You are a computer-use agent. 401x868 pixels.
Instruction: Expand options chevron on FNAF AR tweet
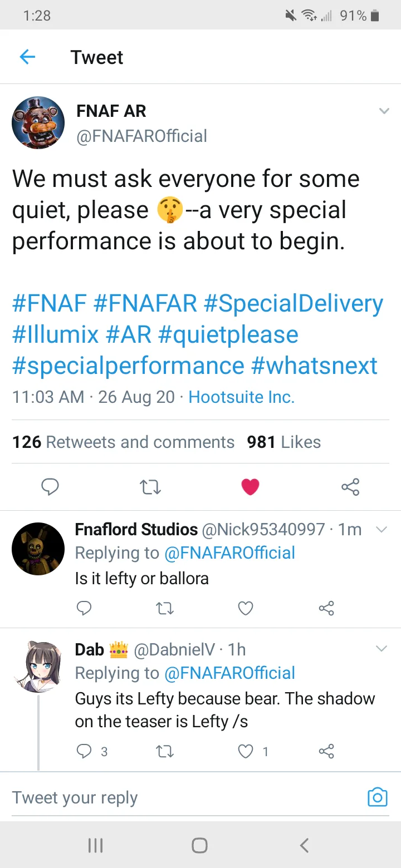[x=384, y=111]
